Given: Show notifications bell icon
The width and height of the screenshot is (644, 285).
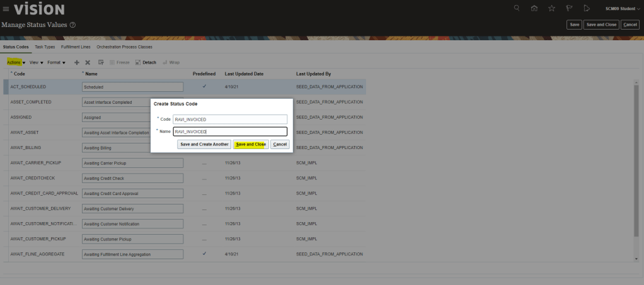Looking at the screenshot, I should coord(587,8).
